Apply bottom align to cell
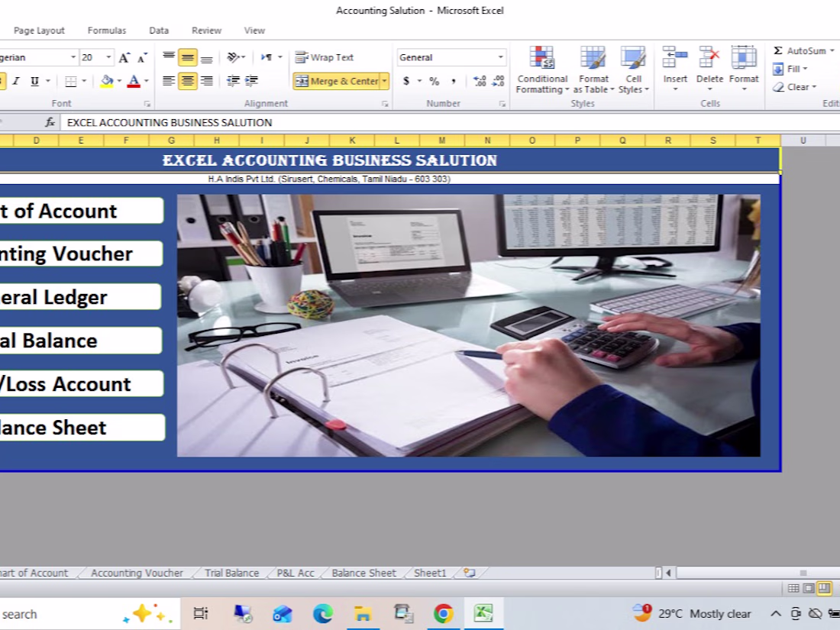 click(206, 57)
